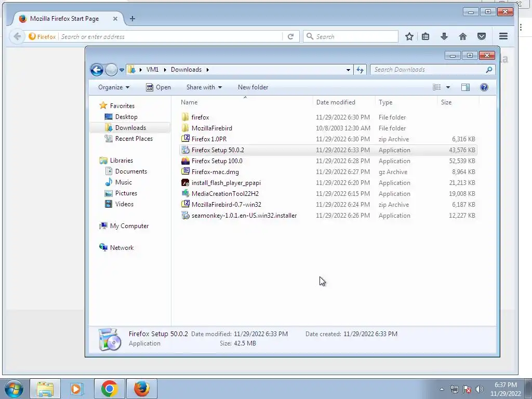
Task: Open Windows Media Player taskbar icon
Action: pos(77,389)
